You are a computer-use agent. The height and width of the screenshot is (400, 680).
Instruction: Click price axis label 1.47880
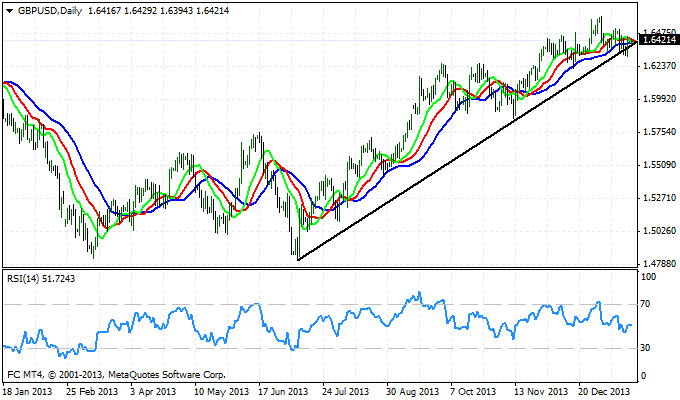660,263
